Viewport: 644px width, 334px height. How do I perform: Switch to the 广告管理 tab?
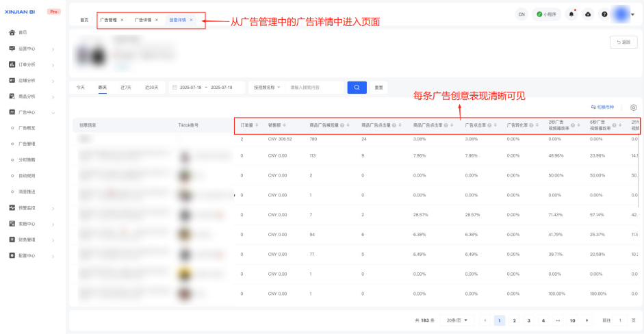(108, 20)
